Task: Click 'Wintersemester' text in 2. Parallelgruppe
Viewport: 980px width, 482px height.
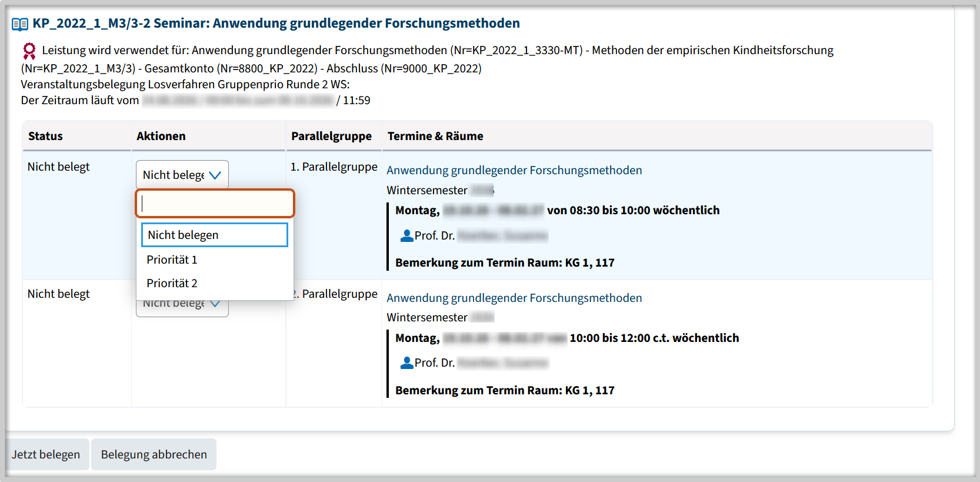Action: pyautogui.click(x=427, y=317)
